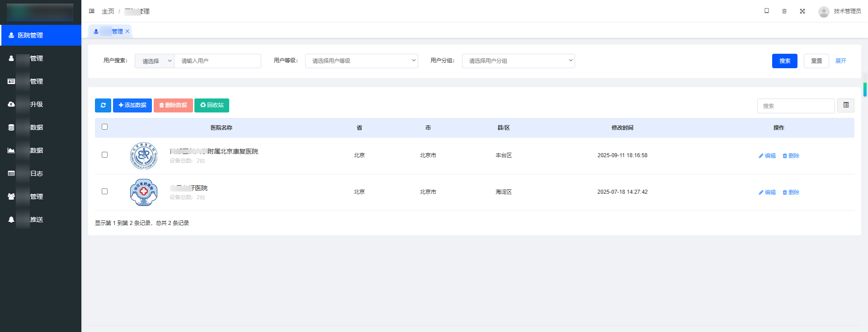Screen dimensions: 868x332
Task: Tick the checkbox for the 海淀区 hospital row
Action: 105,192
